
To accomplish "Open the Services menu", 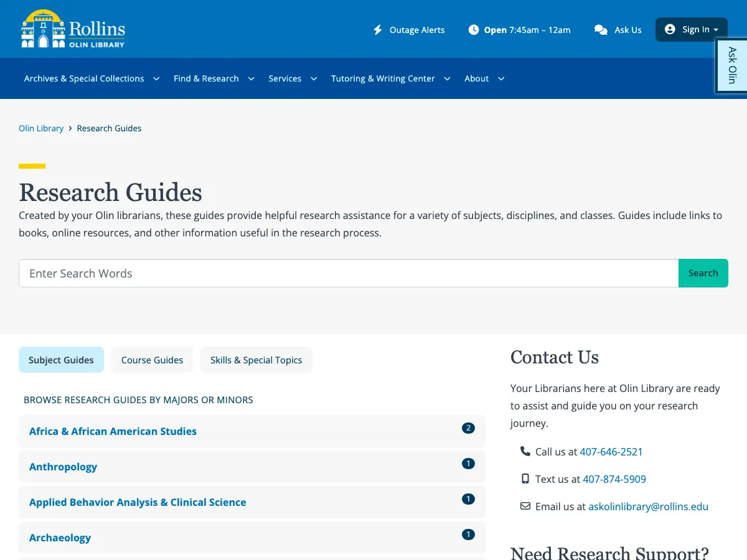I will pos(285,78).
